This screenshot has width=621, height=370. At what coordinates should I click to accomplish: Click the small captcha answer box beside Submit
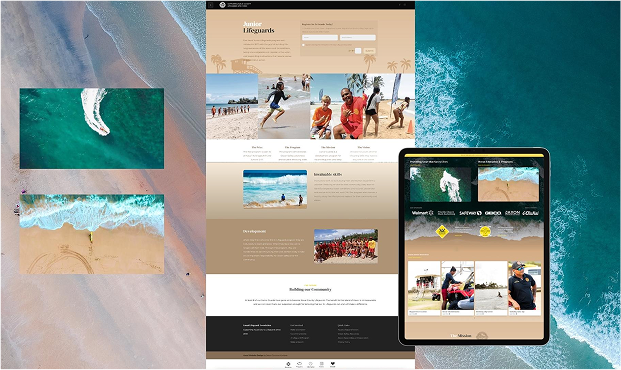tap(358, 51)
